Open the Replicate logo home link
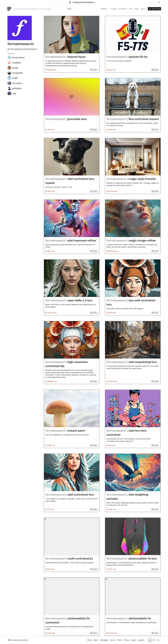168x644 pixels. (9, 9)
